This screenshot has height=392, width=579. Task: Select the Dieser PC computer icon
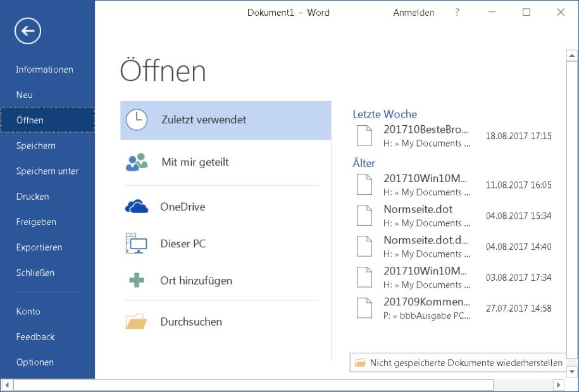click(x=136, y=243)
